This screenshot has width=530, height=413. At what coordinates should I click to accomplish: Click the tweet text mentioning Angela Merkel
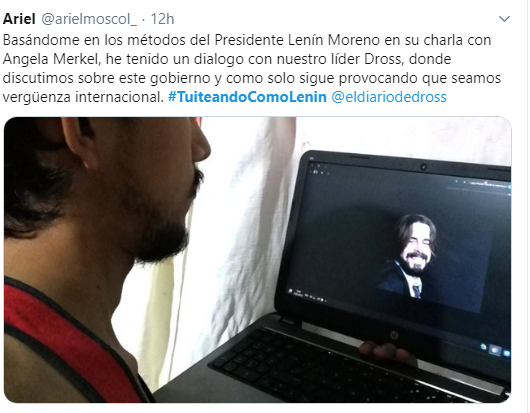click(52, 59)
